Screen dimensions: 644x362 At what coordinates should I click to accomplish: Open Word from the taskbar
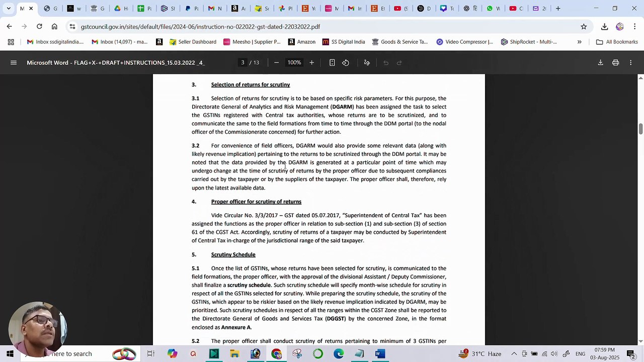tap(380, 354)
